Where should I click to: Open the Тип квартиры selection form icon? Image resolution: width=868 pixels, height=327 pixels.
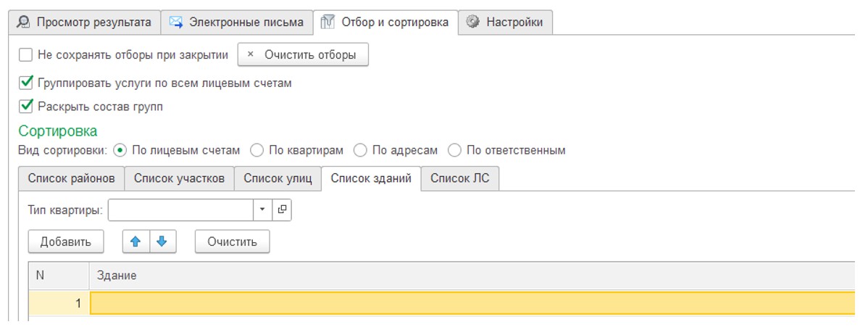pyautogui.click(x=282, y=210)
